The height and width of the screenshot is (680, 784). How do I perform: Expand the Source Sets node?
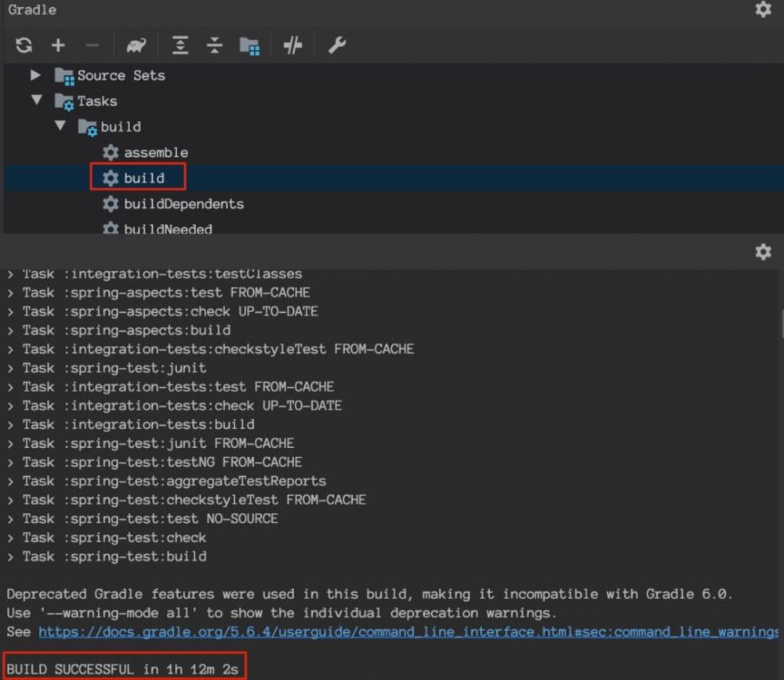click(35, 75)
